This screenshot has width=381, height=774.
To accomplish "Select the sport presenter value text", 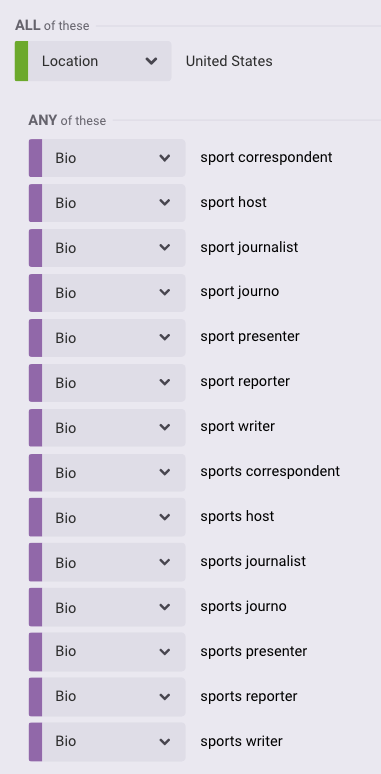I will [250, 337].
